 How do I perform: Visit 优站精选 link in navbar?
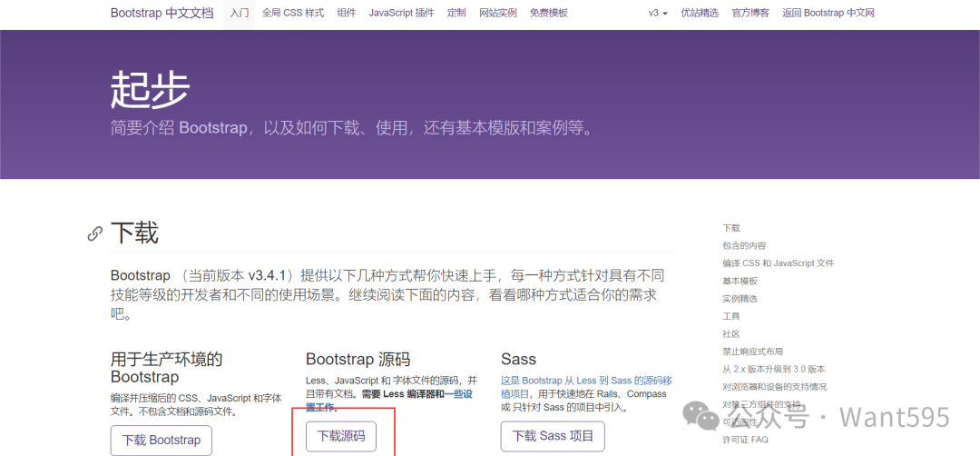(700, 13)
